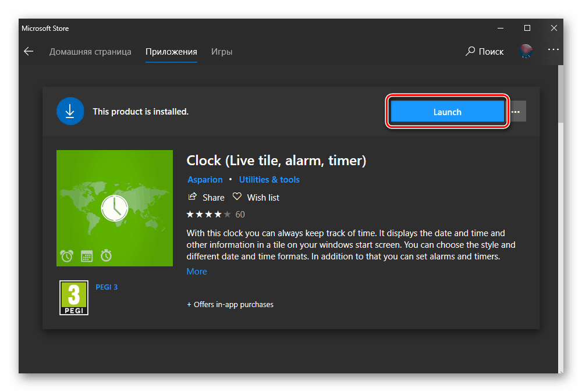The height and width of the screenshot is (392, 582).
Task: Close the Microsoft Store window
Action: click(554, 28)
